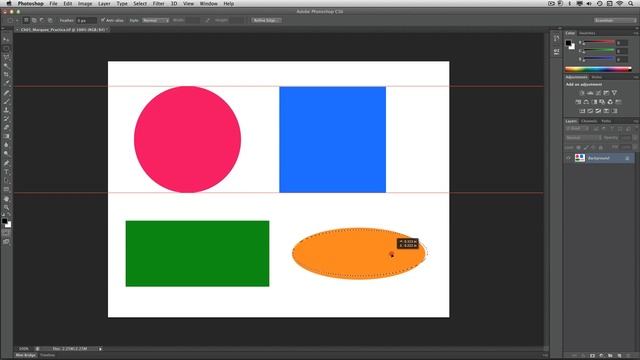Viewport: 640px width, 360px height.
Task: Select the Move tool in the toolbar
Action: [6, 40]
